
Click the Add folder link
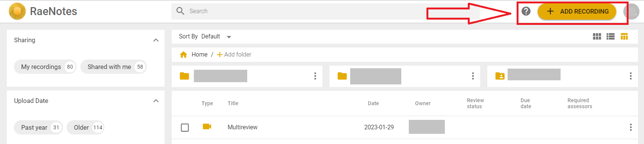tap(234, 55)
